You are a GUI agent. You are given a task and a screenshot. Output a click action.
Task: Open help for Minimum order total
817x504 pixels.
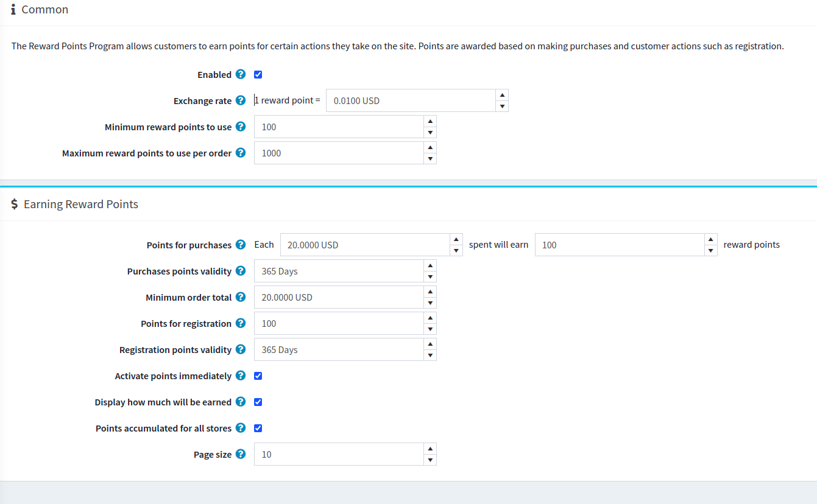(x=241, y=297)
